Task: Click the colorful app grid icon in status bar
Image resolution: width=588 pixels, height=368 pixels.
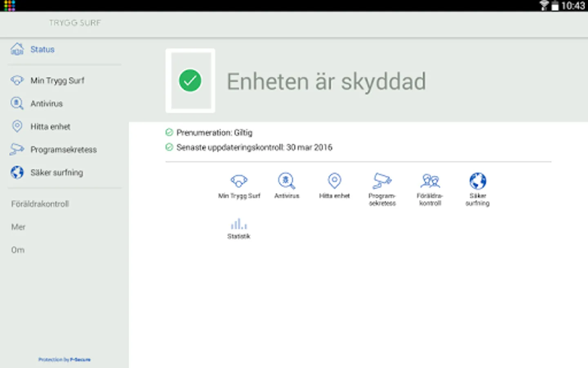Action: click(x=9, y=6)
